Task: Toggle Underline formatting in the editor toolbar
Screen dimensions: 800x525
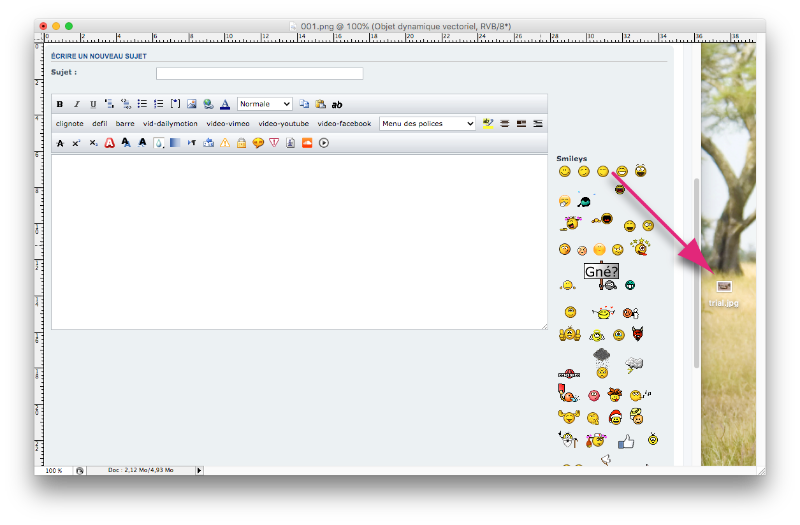Action: pos(93,104)
